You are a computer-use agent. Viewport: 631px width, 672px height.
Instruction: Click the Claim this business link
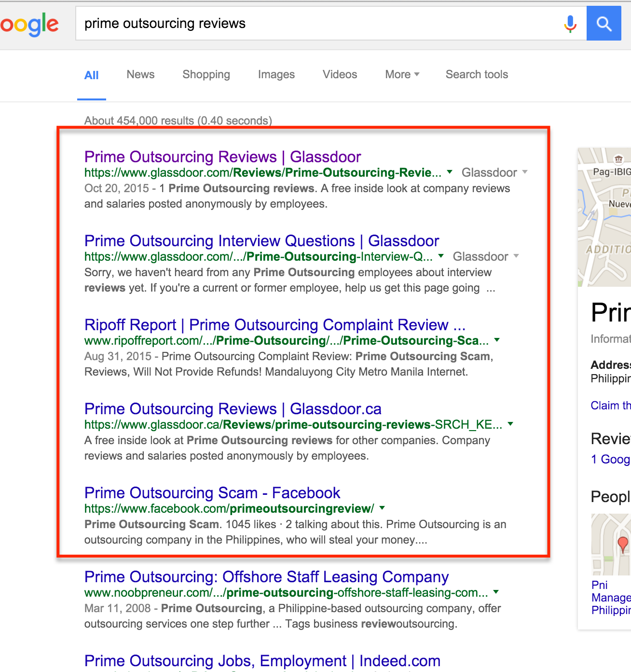coord(611,405)
